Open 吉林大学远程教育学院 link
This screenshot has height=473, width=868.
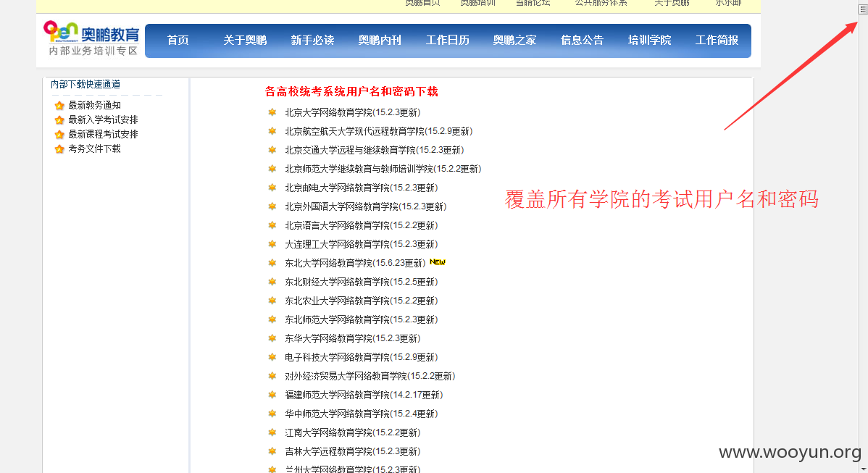[353, 451]
